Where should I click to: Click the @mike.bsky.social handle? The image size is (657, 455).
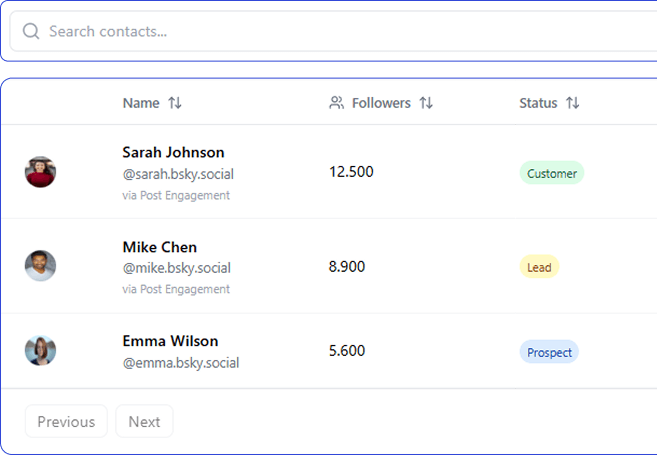pos(176,268)
